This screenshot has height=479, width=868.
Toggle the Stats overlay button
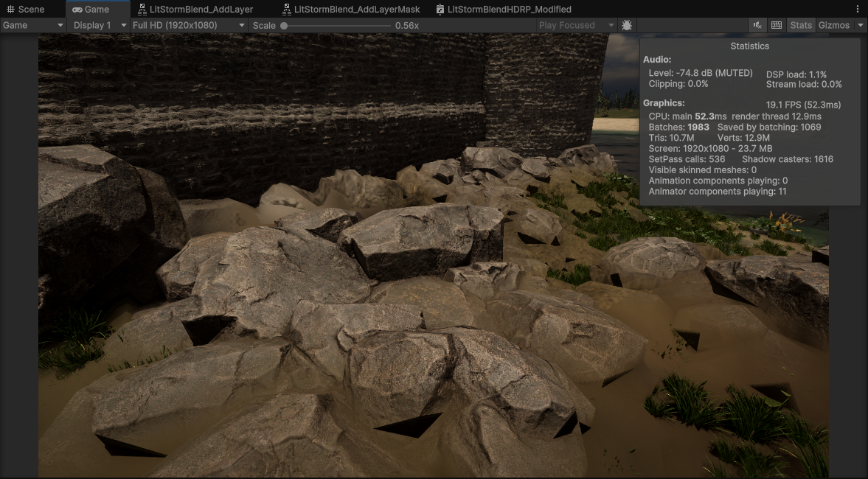coord(801,25)
